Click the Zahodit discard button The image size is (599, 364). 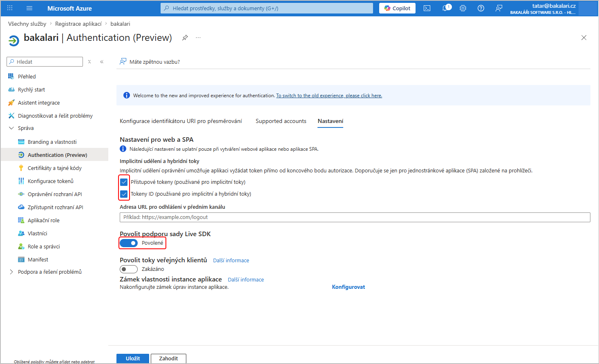pos(168,358)
